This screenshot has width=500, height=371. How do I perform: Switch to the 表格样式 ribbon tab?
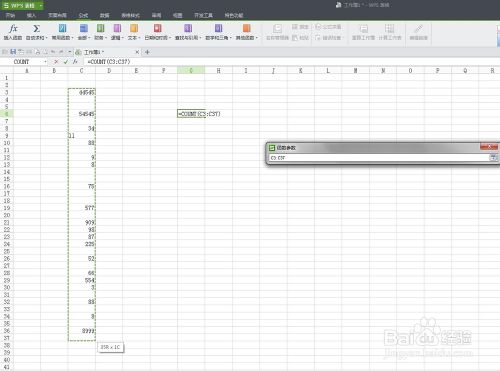click(130, 15)
